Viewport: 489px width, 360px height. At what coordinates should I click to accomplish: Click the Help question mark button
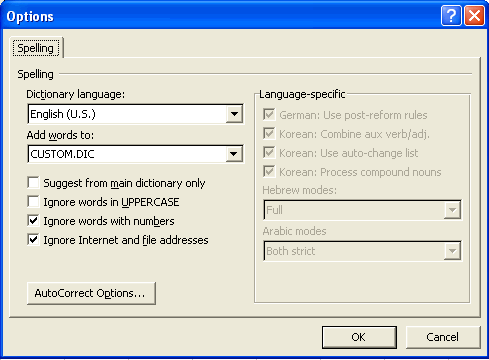pos(451,16)
